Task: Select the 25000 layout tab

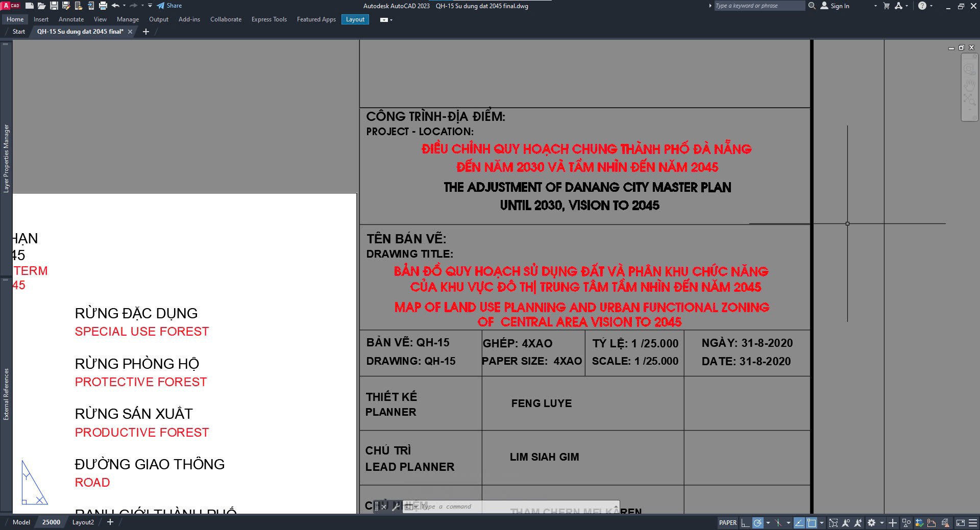Action: [x=51, y=522]
